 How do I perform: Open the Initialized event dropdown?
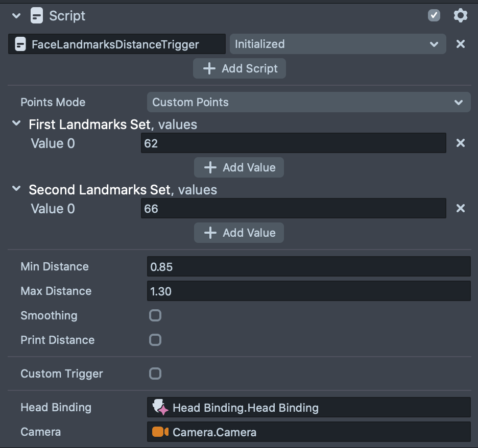pyautogui.click(x=338, y=44)
